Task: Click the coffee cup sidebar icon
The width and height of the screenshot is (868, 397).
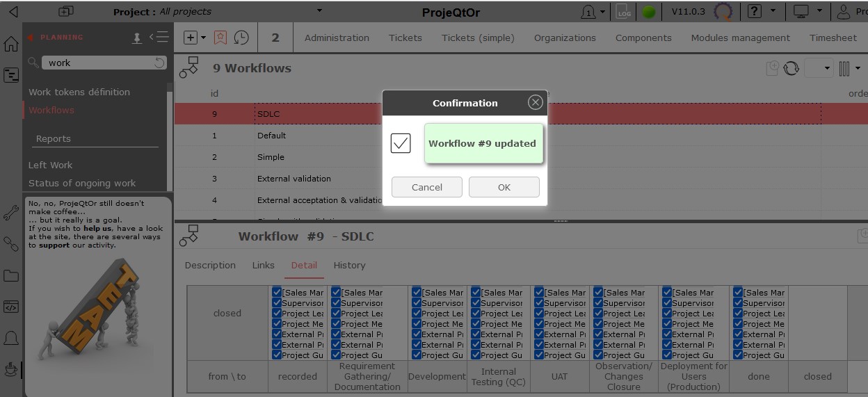Action: point(11,369)
